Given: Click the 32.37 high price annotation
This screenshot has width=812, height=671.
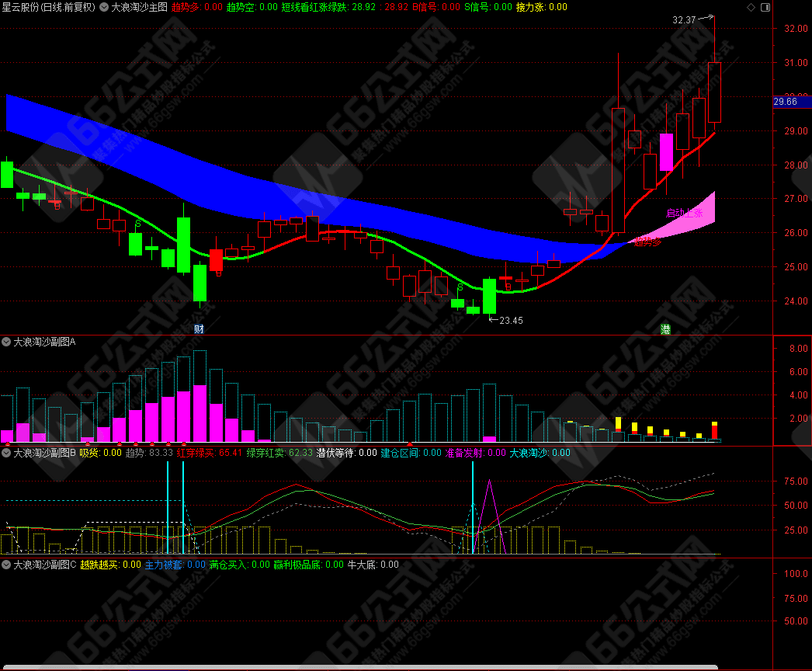Looking at the screenshot, I should [x=684, y=20].
